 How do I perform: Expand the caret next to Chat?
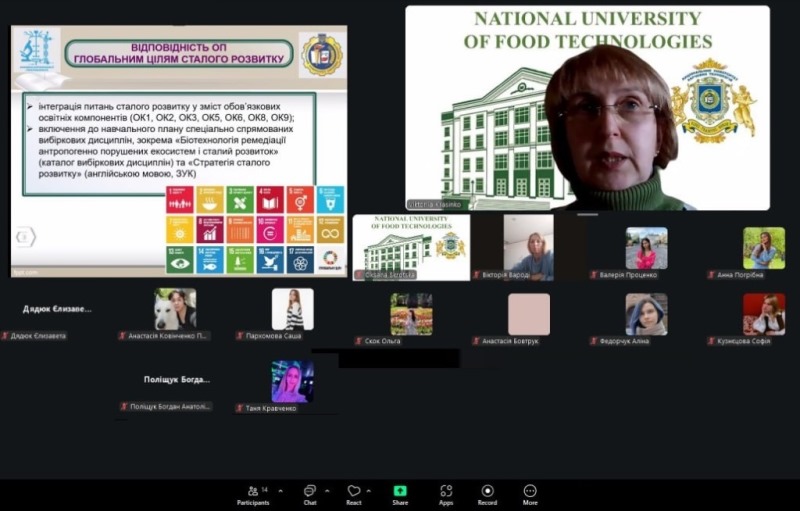click(327, 491)
